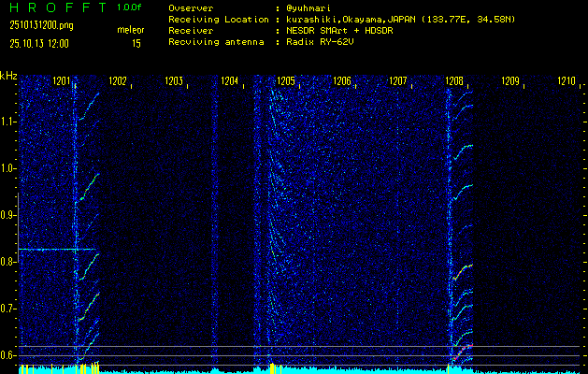Select the 1210 time marker

[x=566, y=82]
